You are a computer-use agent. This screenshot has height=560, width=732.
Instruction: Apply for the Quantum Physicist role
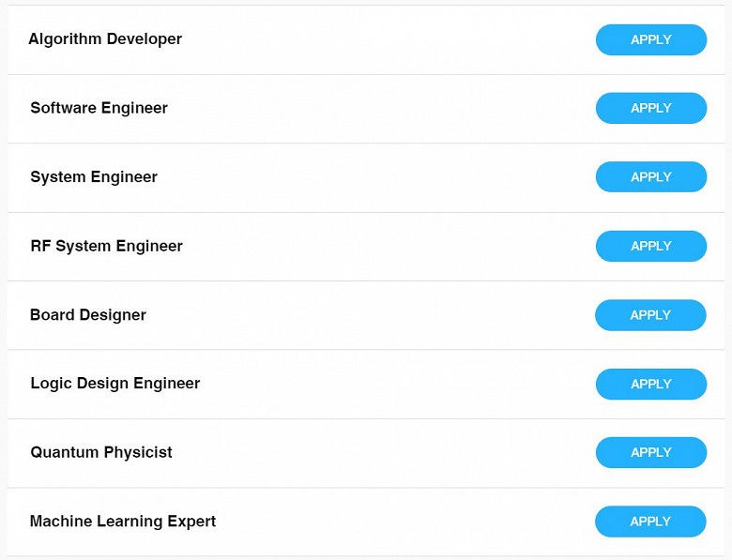(x=650, y=453)
